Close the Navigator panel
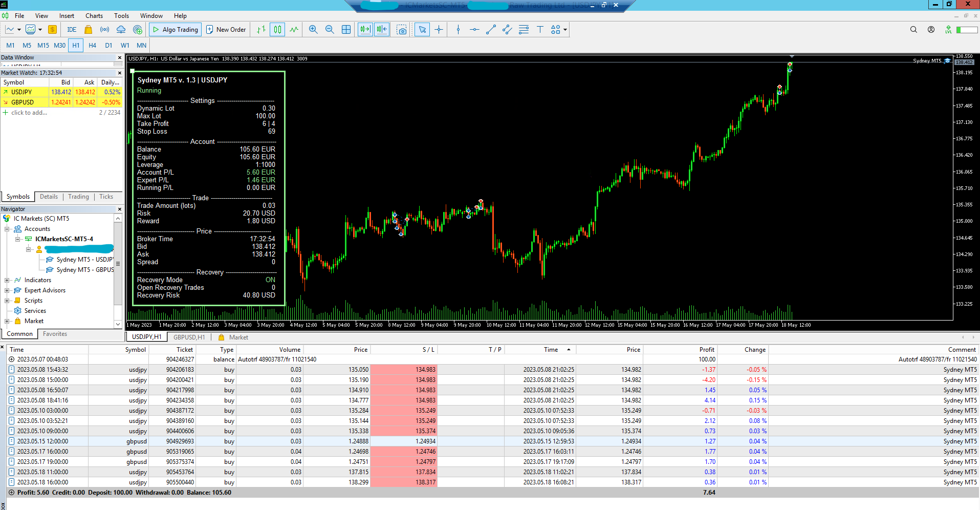980x510 pixels. (x=120, y=209)
